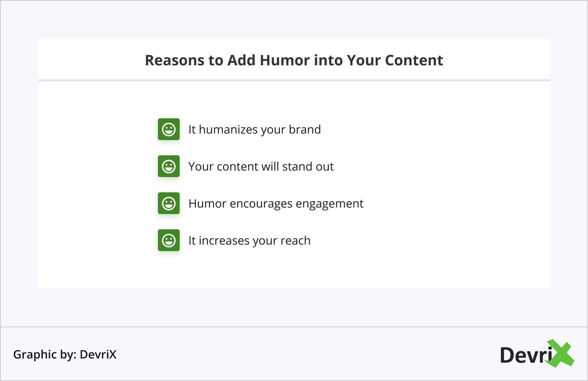Click the word 'Content' in the heading
The height and width of the screenshot is (381, 588).
click(414, 60)
